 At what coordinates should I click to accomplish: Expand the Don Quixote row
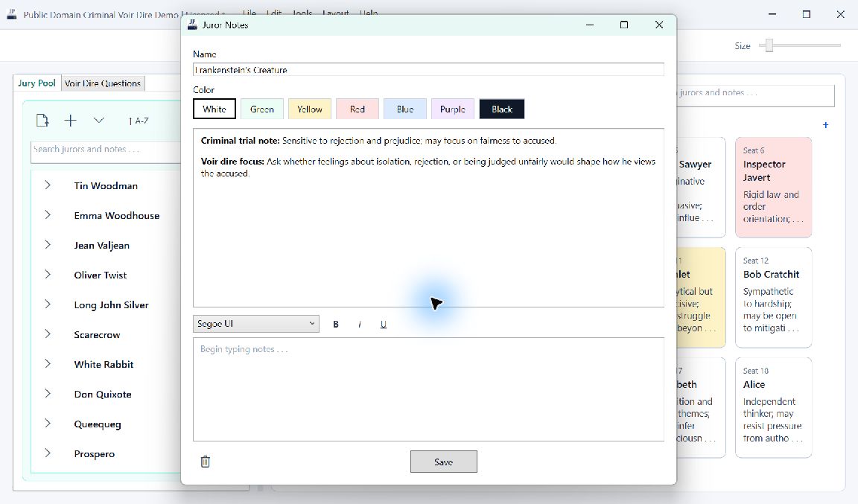point(48,394)
